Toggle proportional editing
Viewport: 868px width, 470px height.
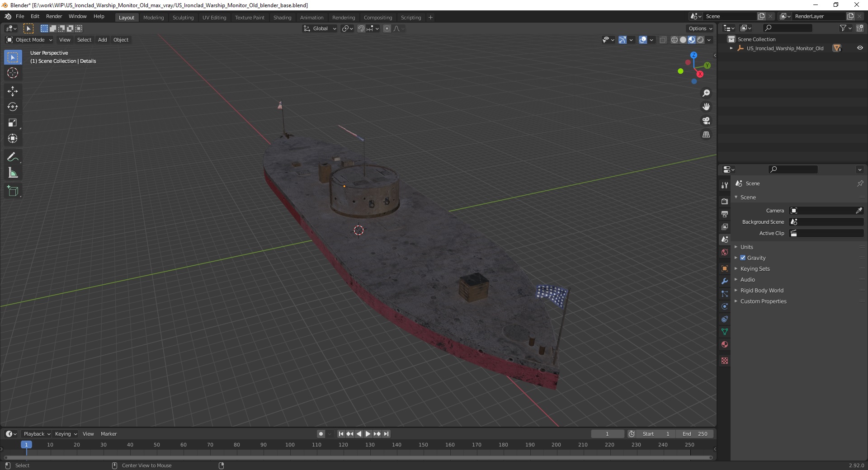[x=387, y=28]
